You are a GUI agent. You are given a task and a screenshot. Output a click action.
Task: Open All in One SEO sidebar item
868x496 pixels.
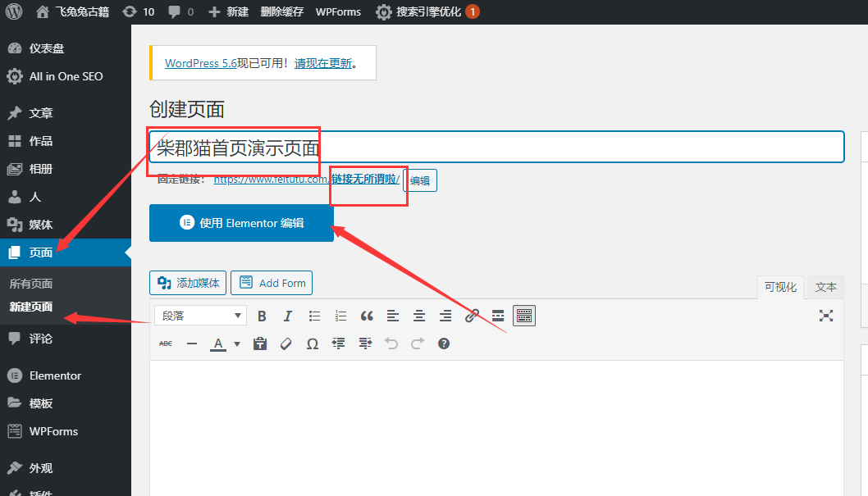point(66,76)
